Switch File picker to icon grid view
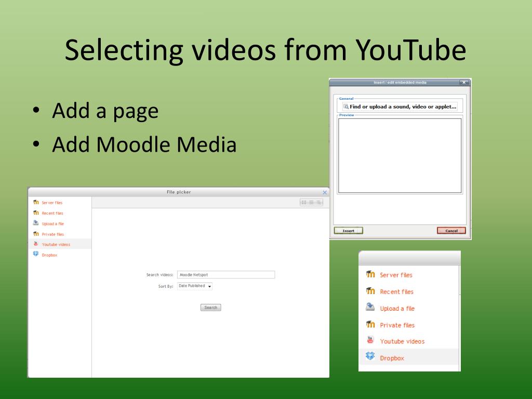The width and height of the screenshot is (532, 399). pyautogui.click(x=304, y=202)
